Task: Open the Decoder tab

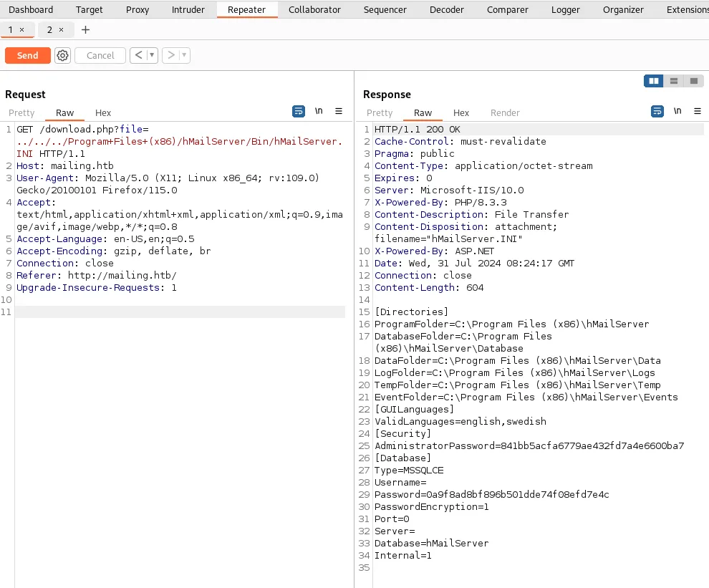Action: (446, 9)
